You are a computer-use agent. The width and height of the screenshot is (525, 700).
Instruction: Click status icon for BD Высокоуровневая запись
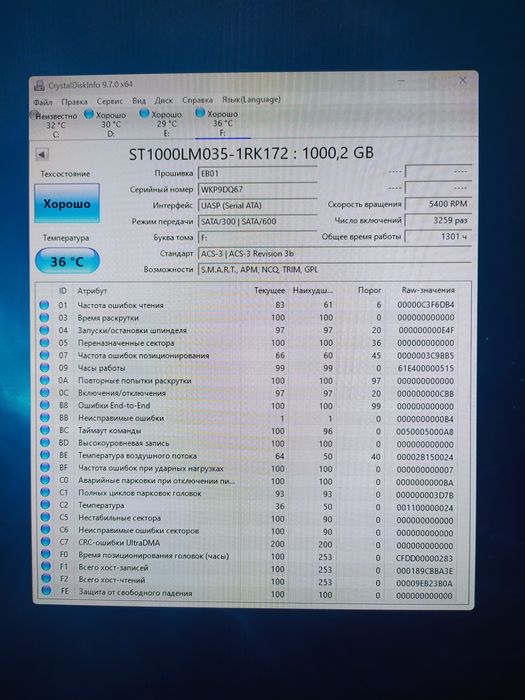click(45, 443)
